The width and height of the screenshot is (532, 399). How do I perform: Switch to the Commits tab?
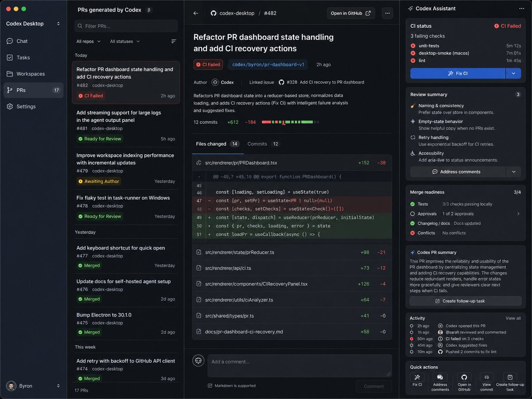(264, 144)
